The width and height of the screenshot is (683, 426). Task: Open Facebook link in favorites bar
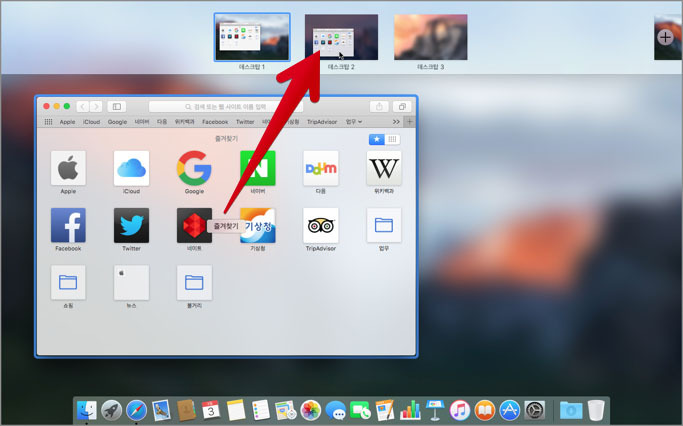[215, 122]
